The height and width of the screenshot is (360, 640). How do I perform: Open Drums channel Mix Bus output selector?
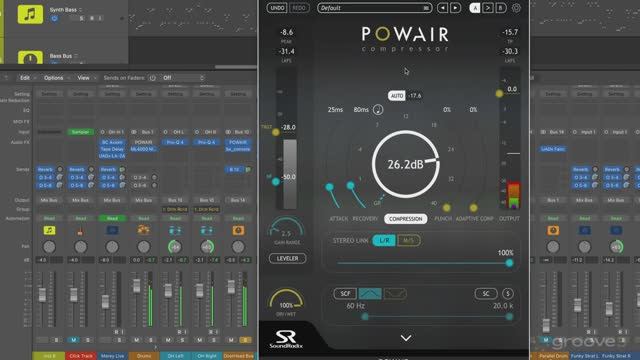tap(143, 200)
